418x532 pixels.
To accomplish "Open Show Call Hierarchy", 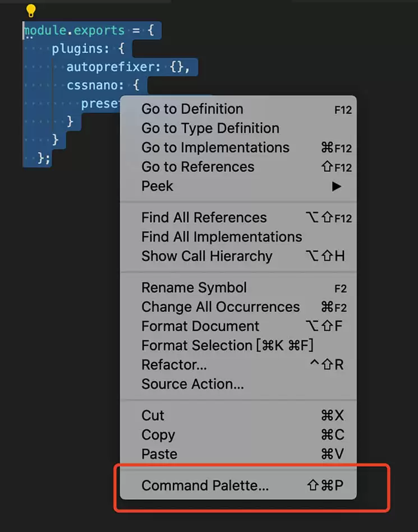I will (x=208, y=256).
